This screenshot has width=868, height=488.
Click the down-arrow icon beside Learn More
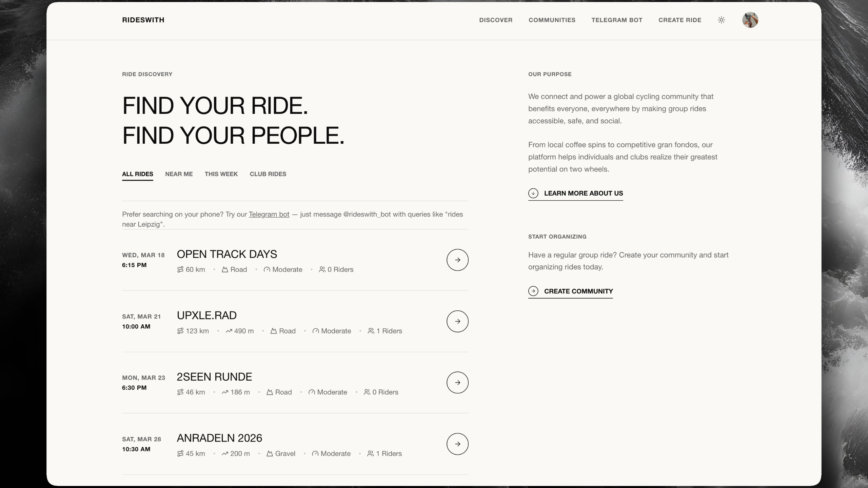click(533, 193)
